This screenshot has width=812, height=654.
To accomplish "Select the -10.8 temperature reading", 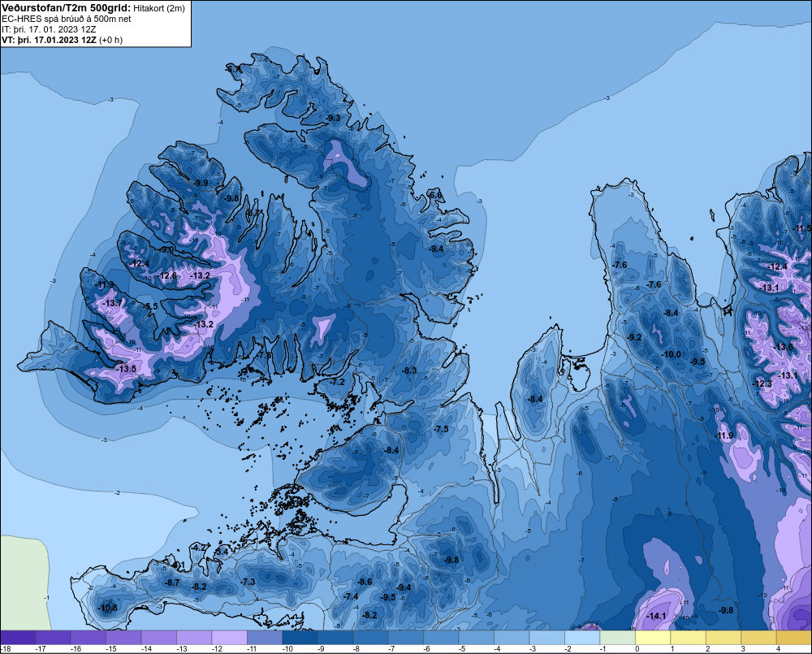I will pos(108,608).
